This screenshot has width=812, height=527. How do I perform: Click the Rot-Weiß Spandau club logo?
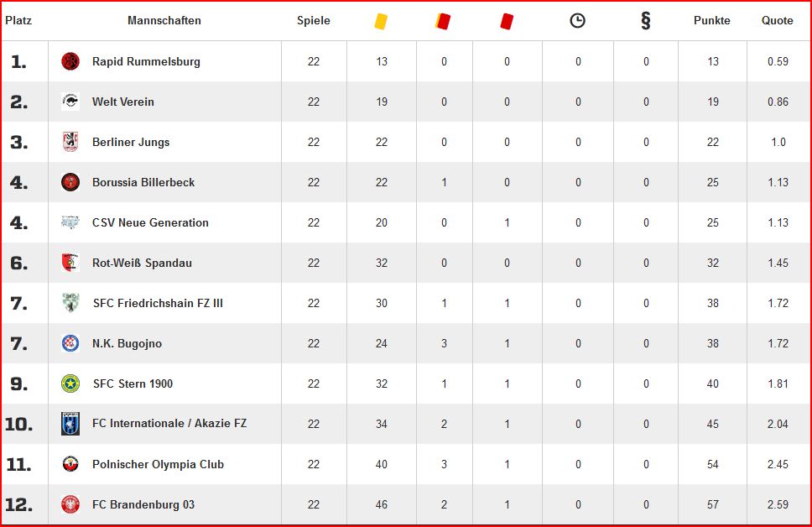coord(70,263)
